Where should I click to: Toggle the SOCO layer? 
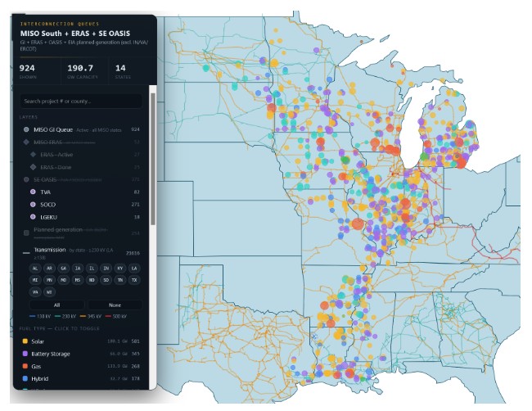tap(84, 205)
